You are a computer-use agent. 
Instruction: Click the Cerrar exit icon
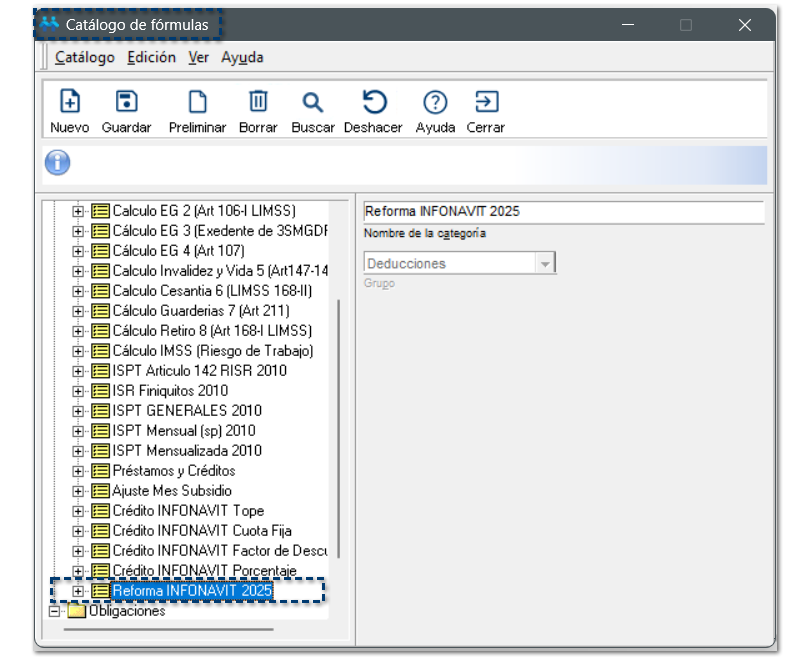point(486,102)
